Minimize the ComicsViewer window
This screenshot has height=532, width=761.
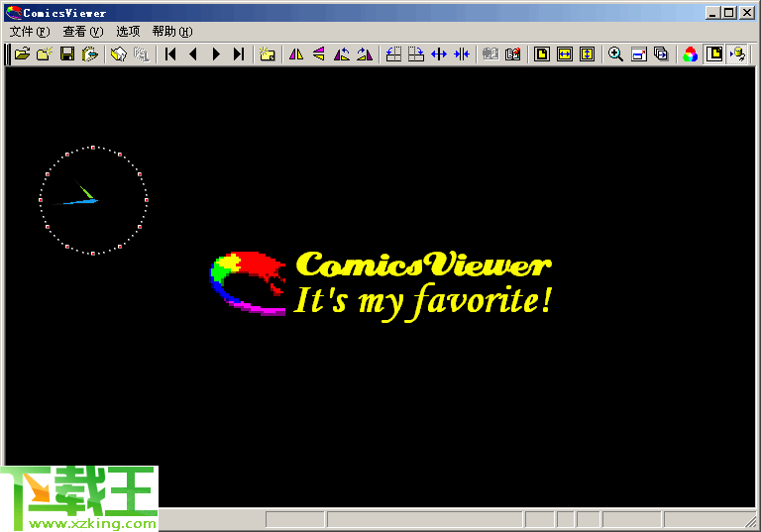[x=712, y=13]
